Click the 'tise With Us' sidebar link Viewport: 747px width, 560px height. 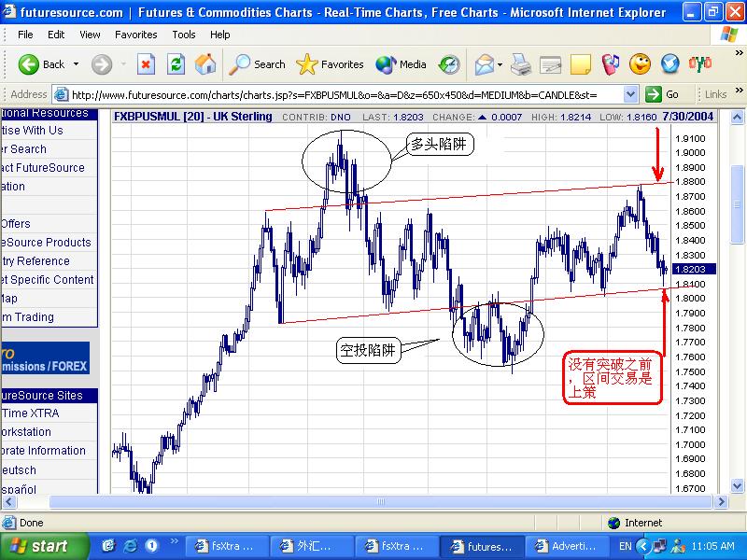[32, 130]
